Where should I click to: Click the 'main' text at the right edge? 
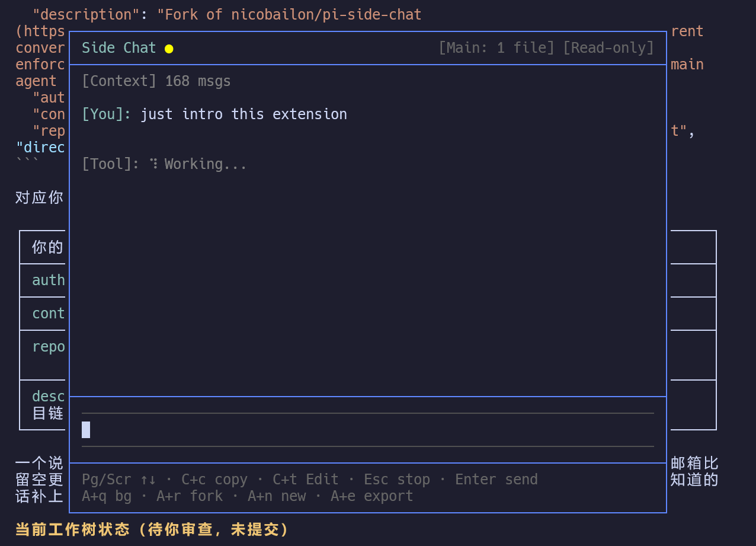(687, 65)
